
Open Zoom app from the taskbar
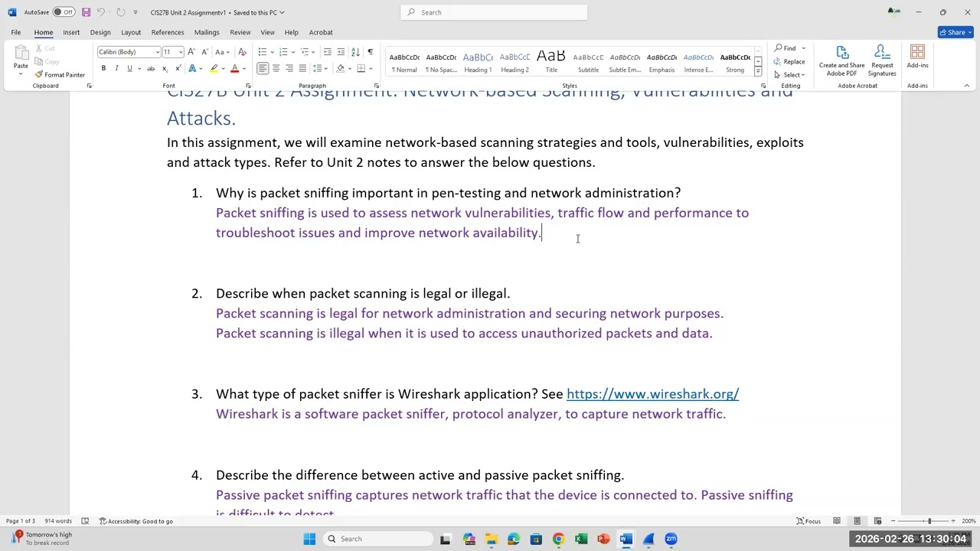point(671,539)
